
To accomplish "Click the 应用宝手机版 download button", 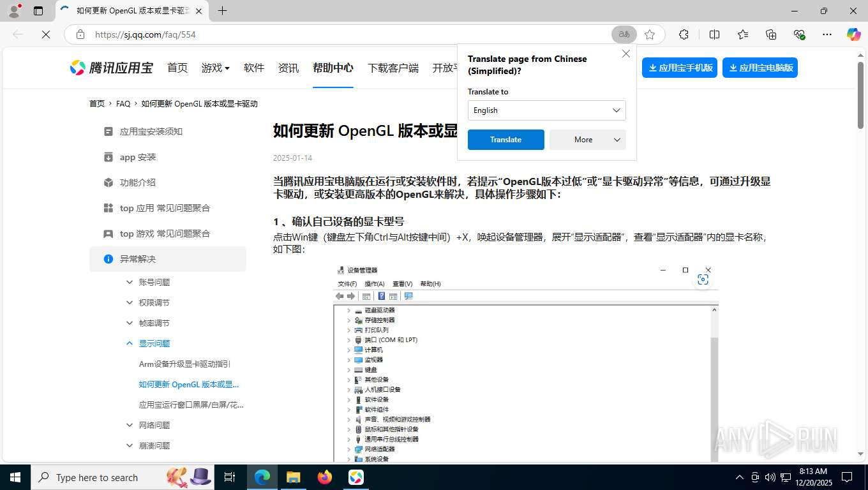I will (x=680, y=68).
